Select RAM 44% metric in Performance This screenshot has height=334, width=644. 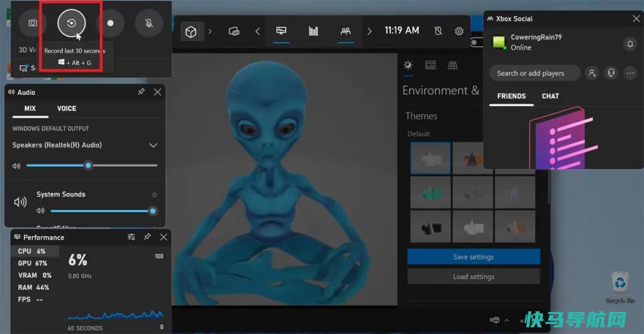35,287
